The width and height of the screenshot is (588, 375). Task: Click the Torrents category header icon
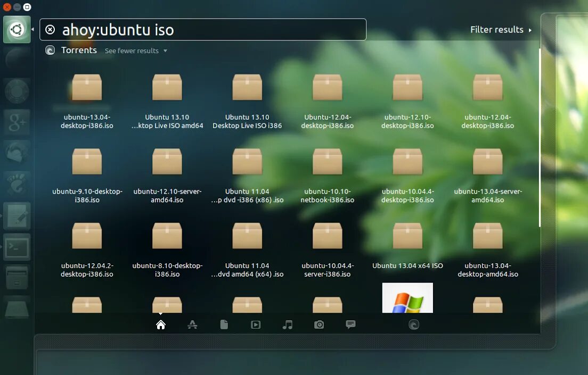point(50,50)
